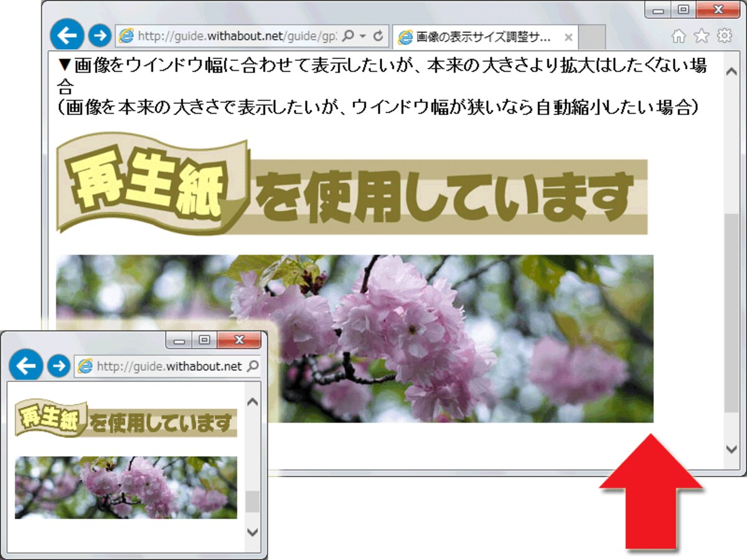Viewport: 747px width, 560px height.
Task: Click the search magnifier in the small window
Action: [253, 366]
